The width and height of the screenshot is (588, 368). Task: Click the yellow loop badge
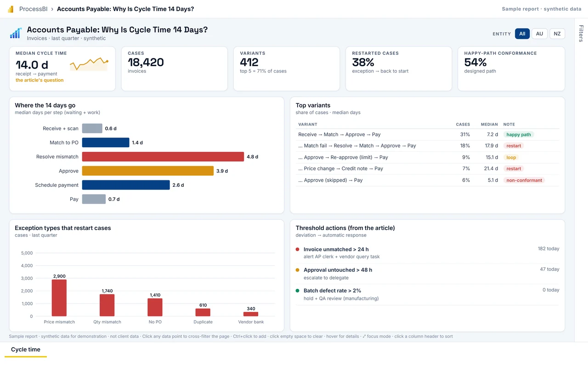511,157
